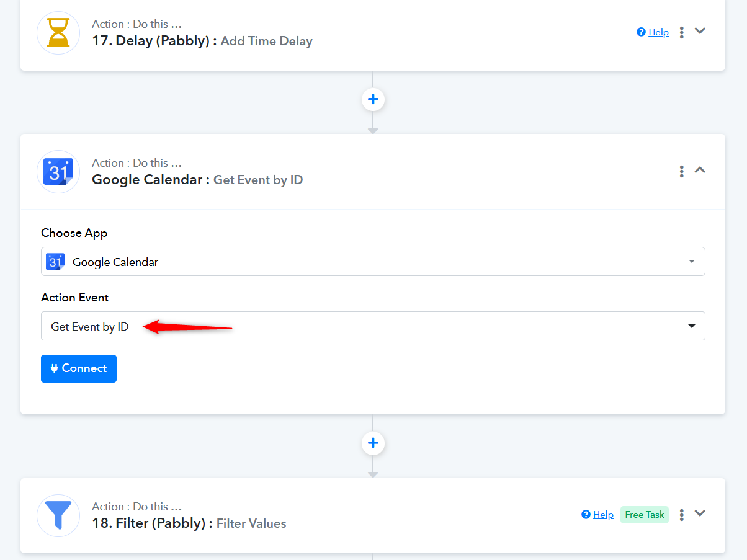747x560 pixels.
Task: Click the funnel Filter step icon
Action: [58, 515]
